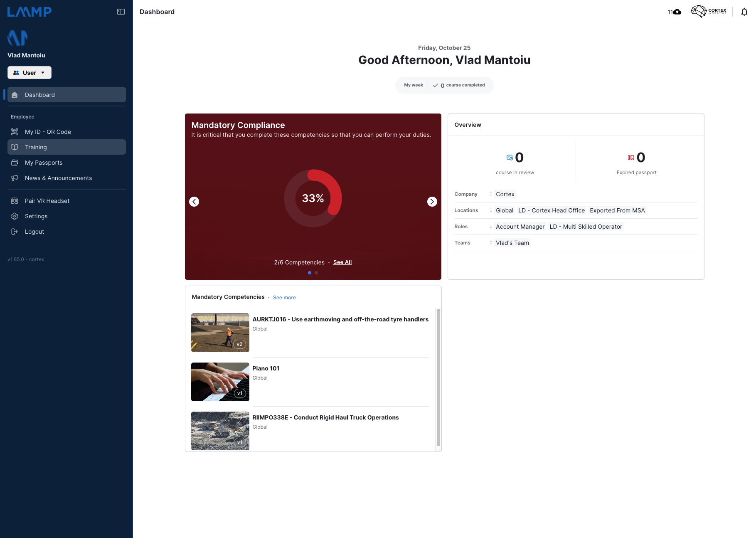Open Settings in sidebar
Viewport: 756px width, 538px height.
pos(66,216)
